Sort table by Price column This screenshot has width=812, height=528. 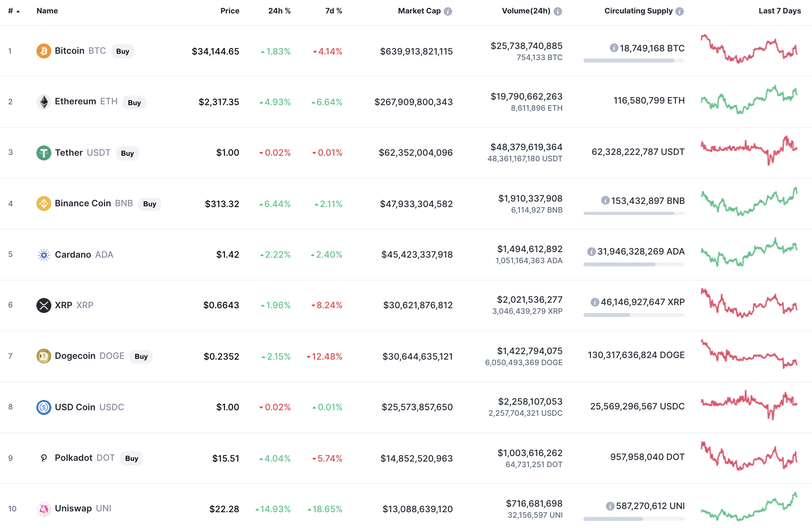(230, 11)
